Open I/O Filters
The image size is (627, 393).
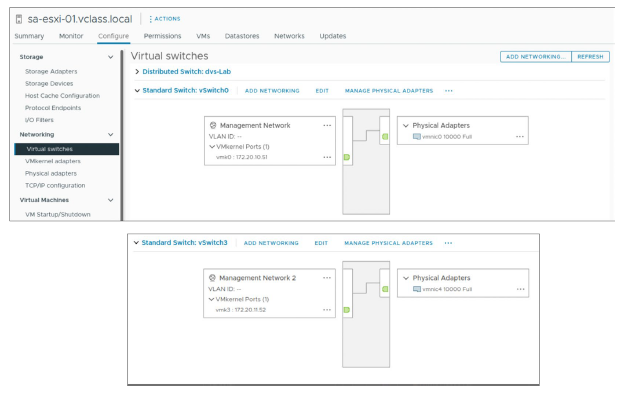[x=39, y=120]
